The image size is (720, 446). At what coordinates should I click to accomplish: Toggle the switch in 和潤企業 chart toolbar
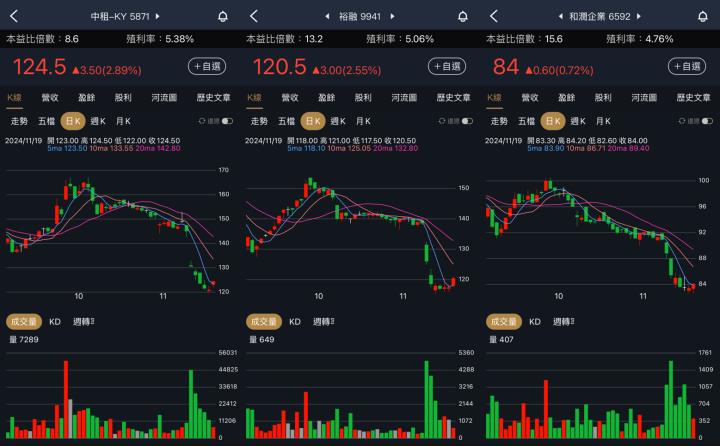pyautogui.click(x=707, y=121)
